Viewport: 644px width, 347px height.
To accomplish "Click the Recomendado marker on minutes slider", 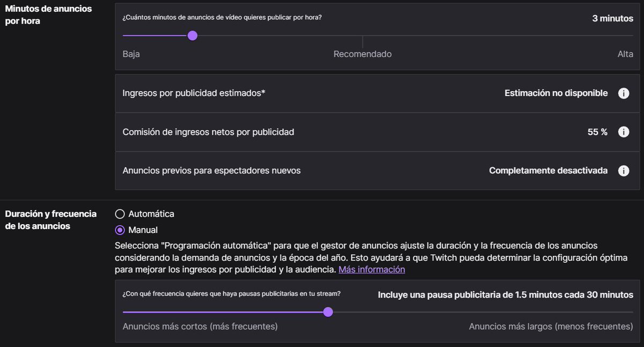I will pos(363,42).
